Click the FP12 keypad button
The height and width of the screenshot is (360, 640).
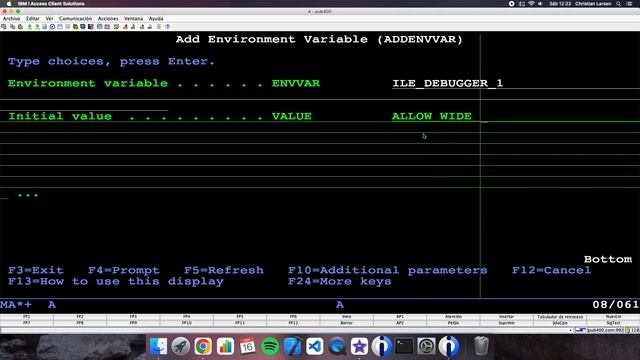(x=293, y=323)
